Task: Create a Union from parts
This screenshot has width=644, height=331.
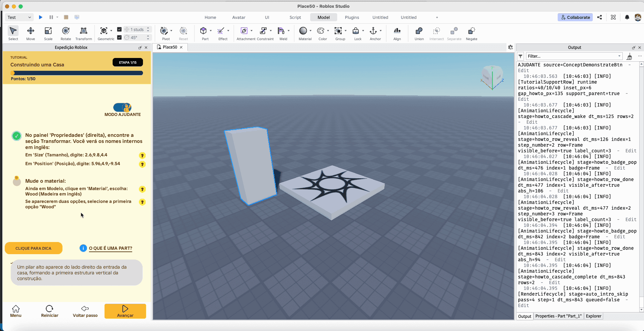Action: point(418,33)
